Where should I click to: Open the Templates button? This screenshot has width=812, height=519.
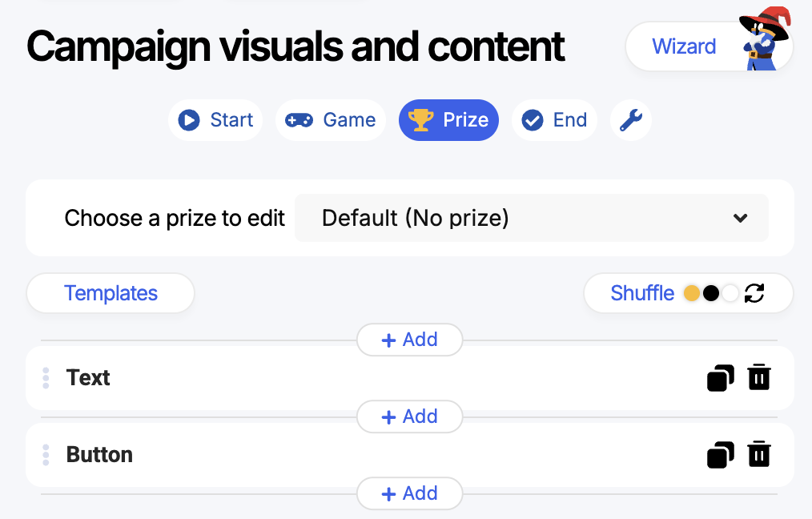(x=111, y=293)
